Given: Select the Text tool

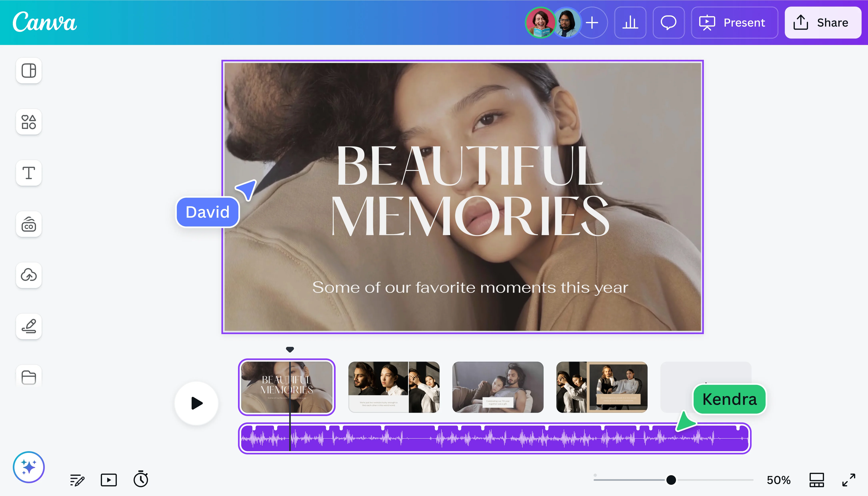Looking at the screenshot, I should click(29, 173).
